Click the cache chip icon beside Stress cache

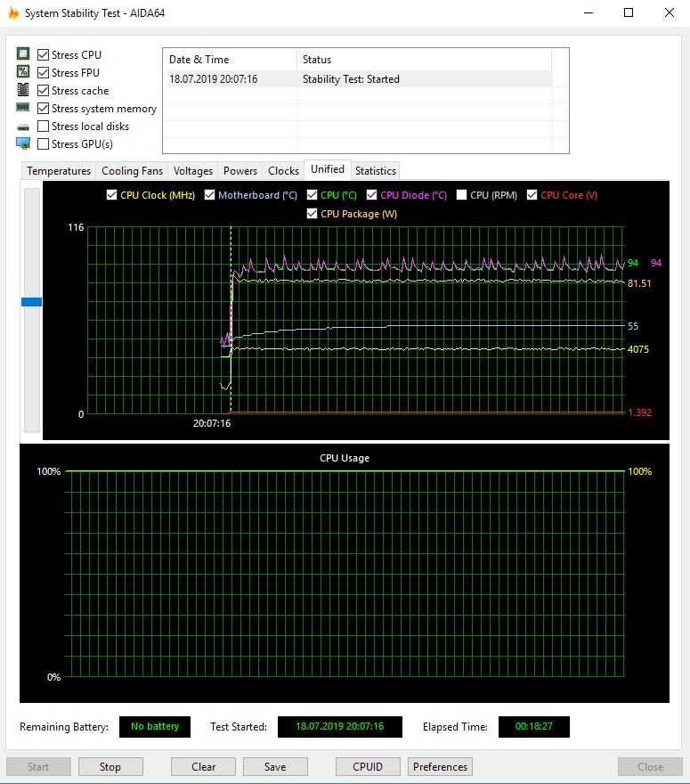coord(23,89)
